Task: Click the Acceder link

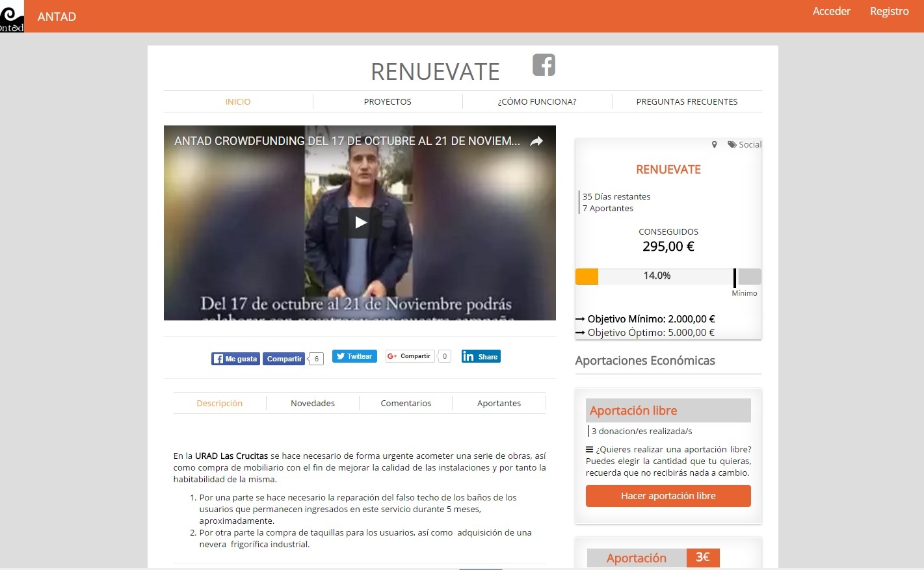Action: tap(831, 11)
